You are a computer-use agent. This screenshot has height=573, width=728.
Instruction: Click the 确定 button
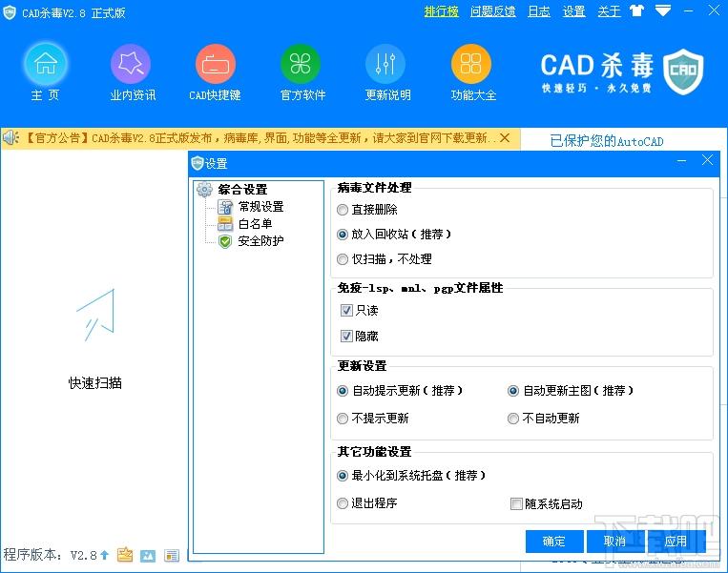coord(554,542)
